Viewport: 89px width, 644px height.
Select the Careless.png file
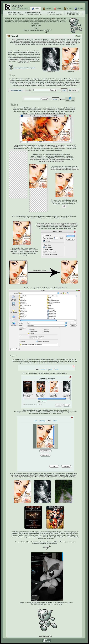pos(51,310)
